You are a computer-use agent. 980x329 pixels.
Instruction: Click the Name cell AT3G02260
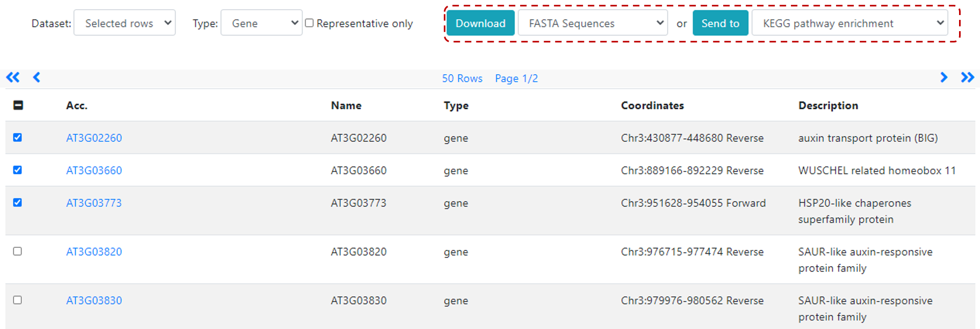click(358, 138)
